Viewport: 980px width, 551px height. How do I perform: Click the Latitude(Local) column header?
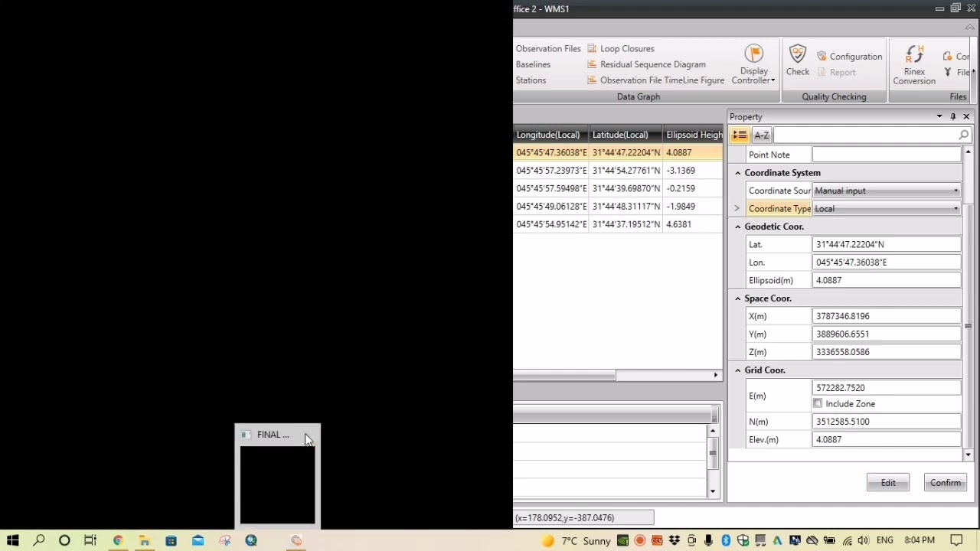coord(626,135)
